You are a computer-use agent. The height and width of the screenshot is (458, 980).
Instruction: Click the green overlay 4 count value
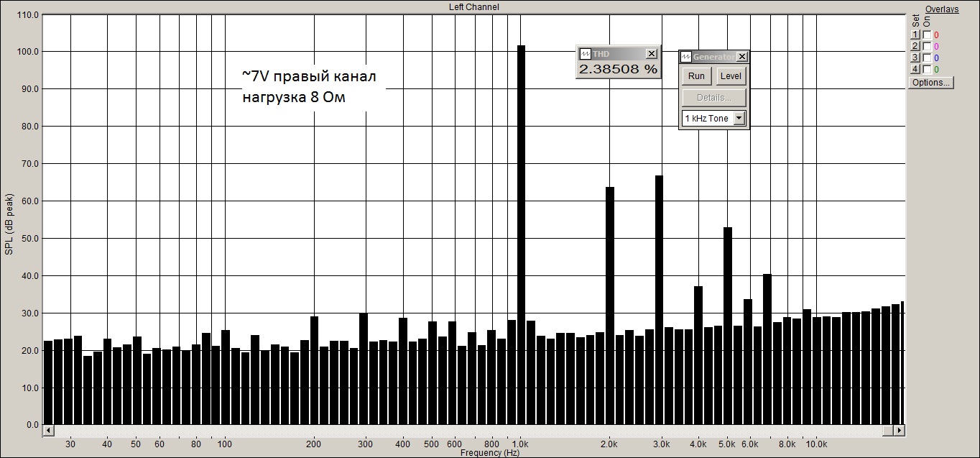click(936, 70)
